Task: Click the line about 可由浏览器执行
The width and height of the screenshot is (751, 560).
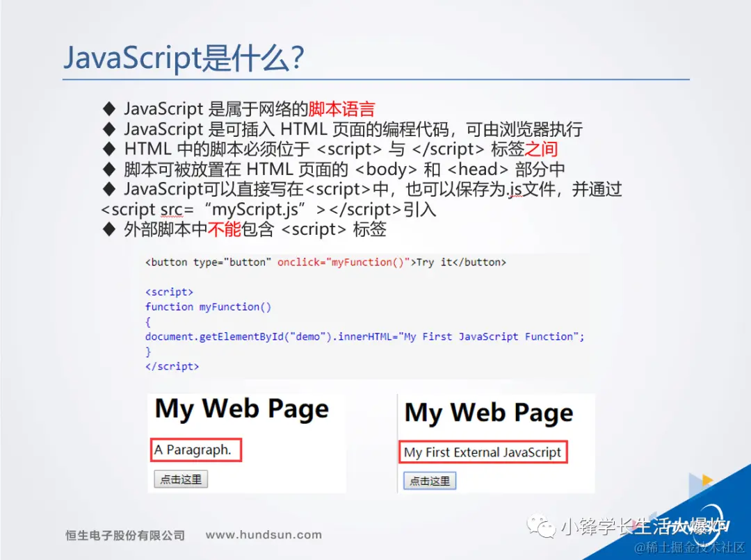Action: [x=342, y=129]
